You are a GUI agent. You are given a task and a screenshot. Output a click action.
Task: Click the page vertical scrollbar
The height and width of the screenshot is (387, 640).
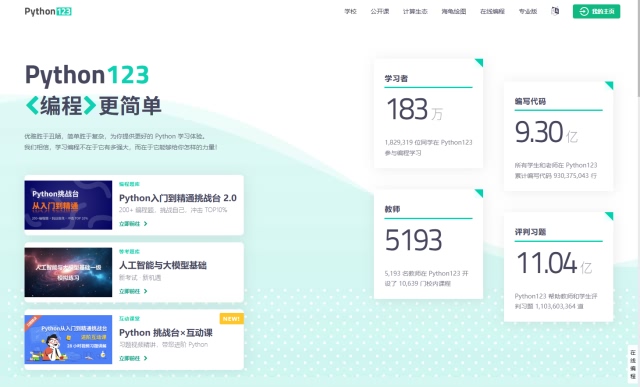(x=638, y=49)
